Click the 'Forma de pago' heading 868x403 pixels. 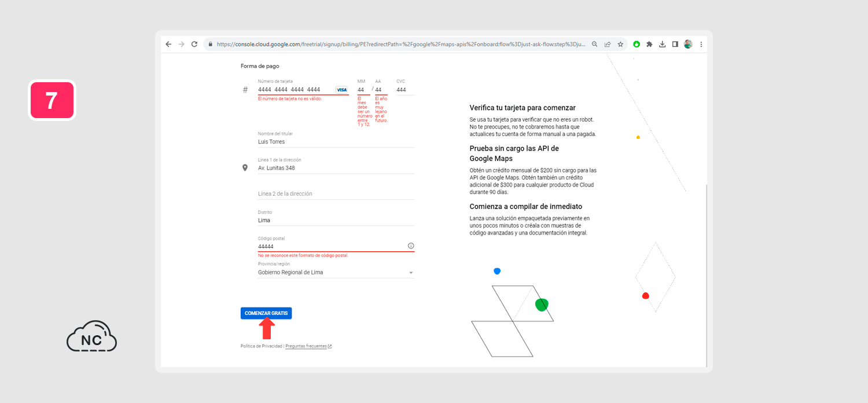point(260,66)
